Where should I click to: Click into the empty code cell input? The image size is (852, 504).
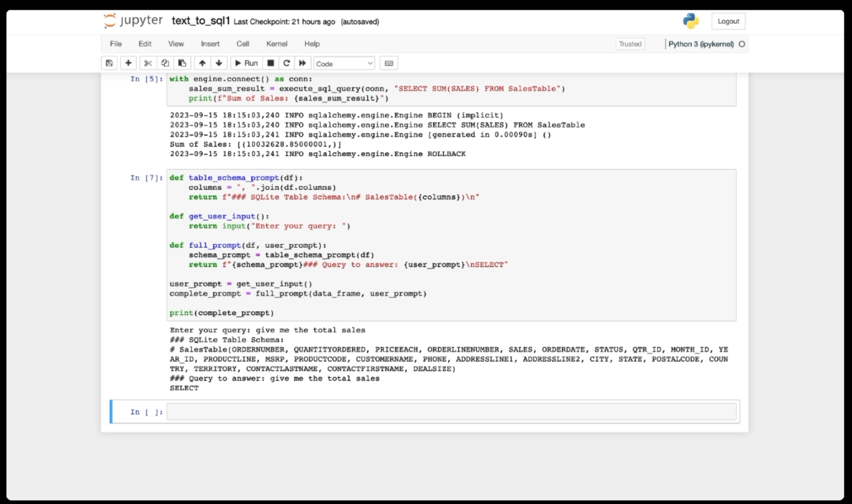[x=451, y=412]
